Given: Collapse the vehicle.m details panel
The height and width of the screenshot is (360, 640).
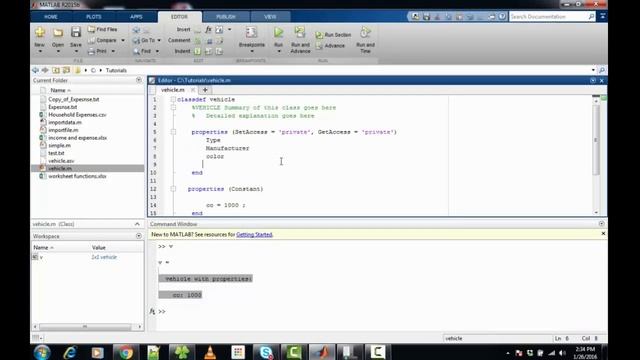Looking at the screenshot, I should point(137,224).
